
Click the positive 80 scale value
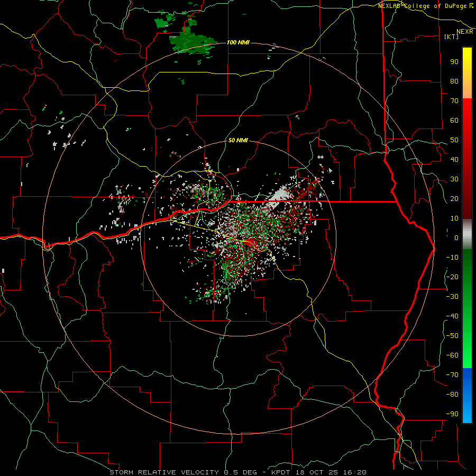pyautogui.click(x=454, y=81)
